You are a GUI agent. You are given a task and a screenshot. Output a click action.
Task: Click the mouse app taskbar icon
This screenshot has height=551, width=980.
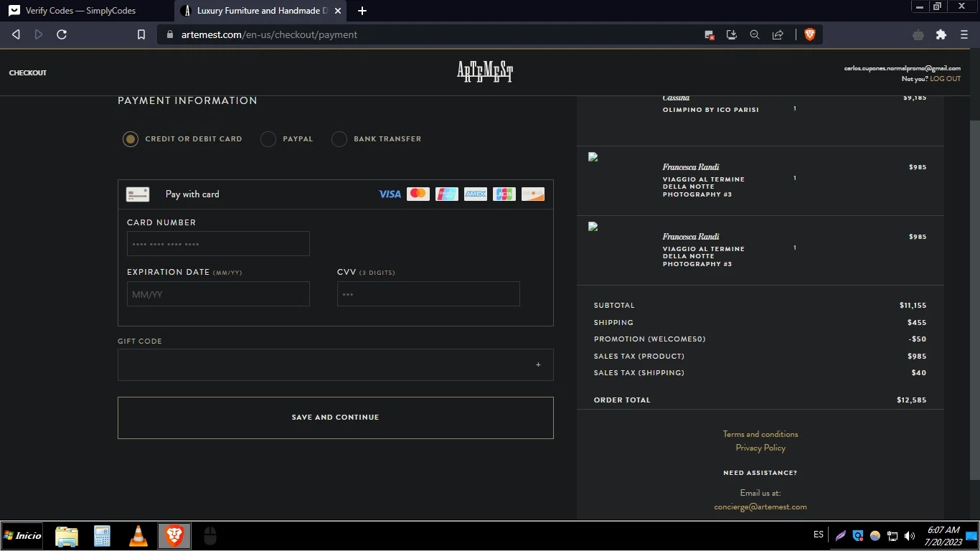(209, 536)
